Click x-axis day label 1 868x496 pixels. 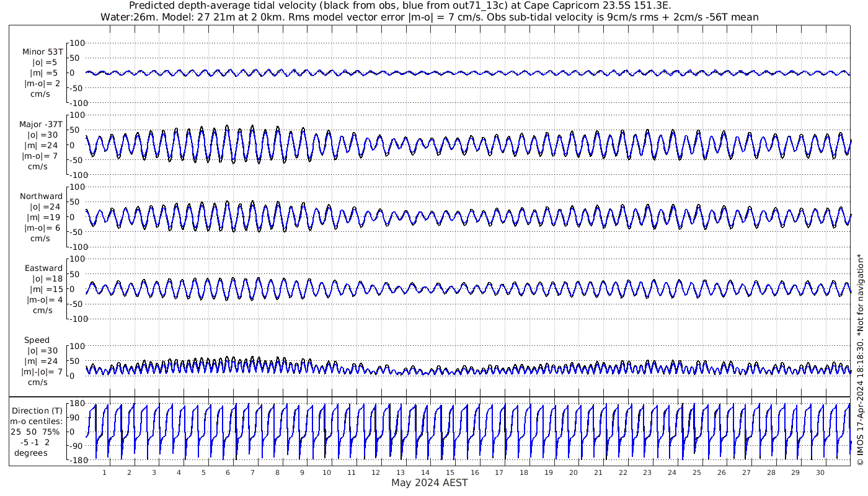tap(105, 472)
